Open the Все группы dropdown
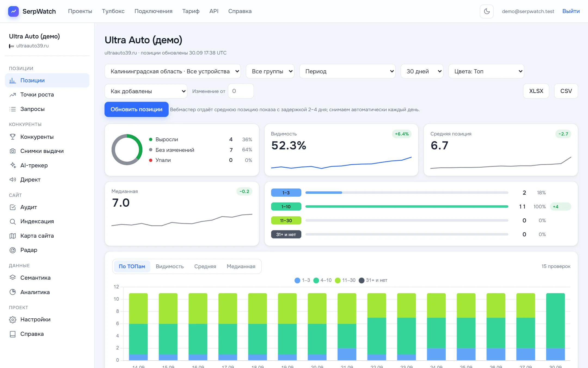 click(270, 71)
